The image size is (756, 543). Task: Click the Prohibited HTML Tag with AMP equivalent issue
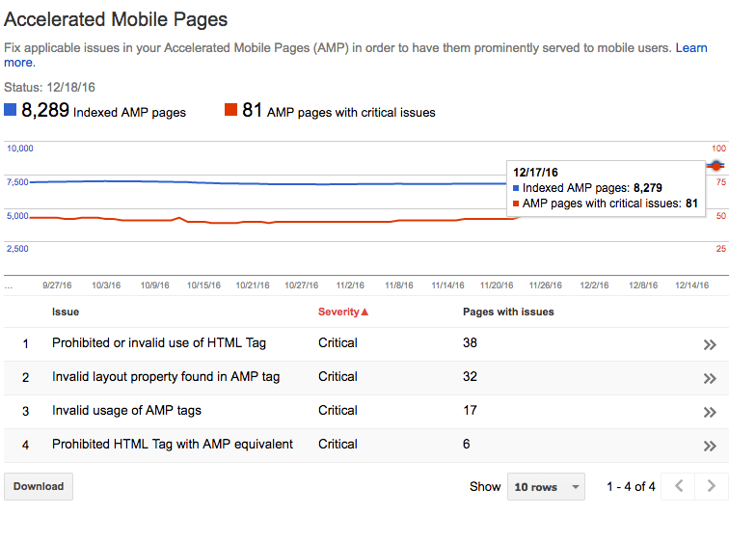(x=173, y=445)
